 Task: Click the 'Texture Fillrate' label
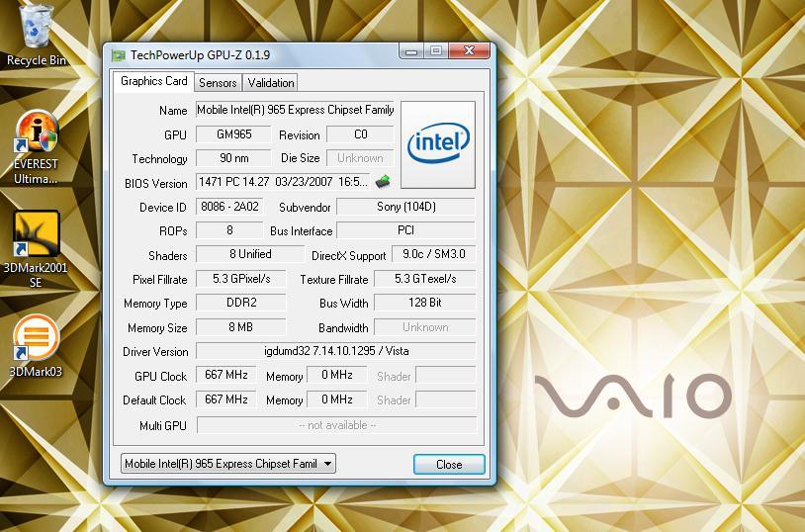pyautogui.click(x=334, y=280)
